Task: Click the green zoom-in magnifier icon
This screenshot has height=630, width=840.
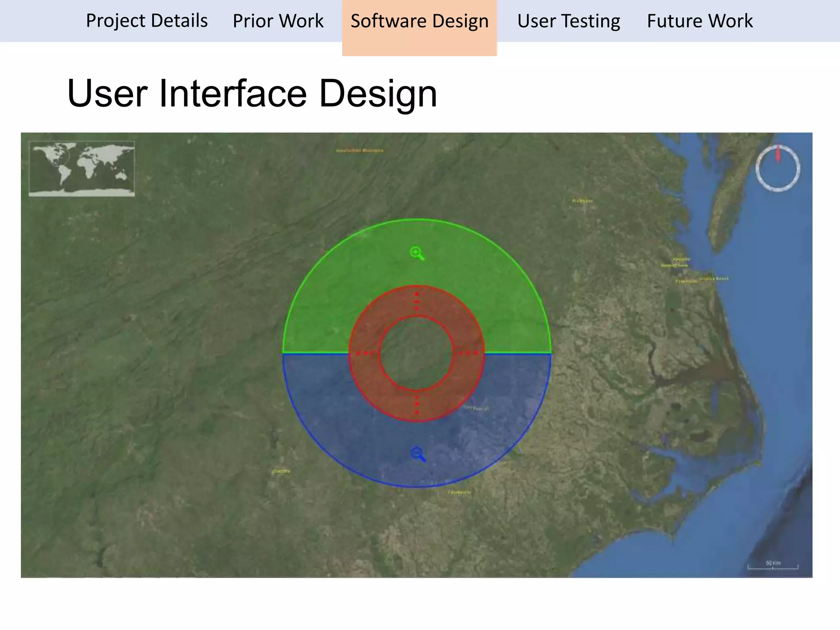Action: pyautogui.click(x=417, y=253)
